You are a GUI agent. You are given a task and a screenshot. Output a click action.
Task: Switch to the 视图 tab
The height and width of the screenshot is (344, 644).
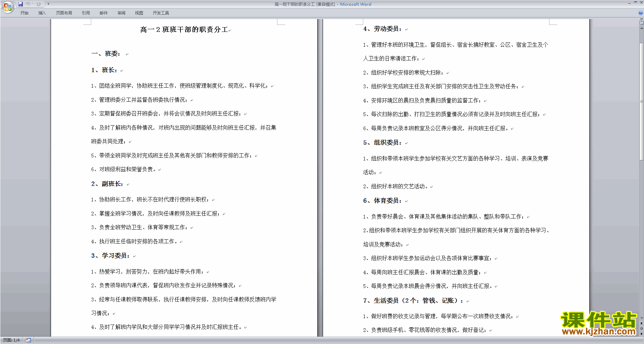139,13
